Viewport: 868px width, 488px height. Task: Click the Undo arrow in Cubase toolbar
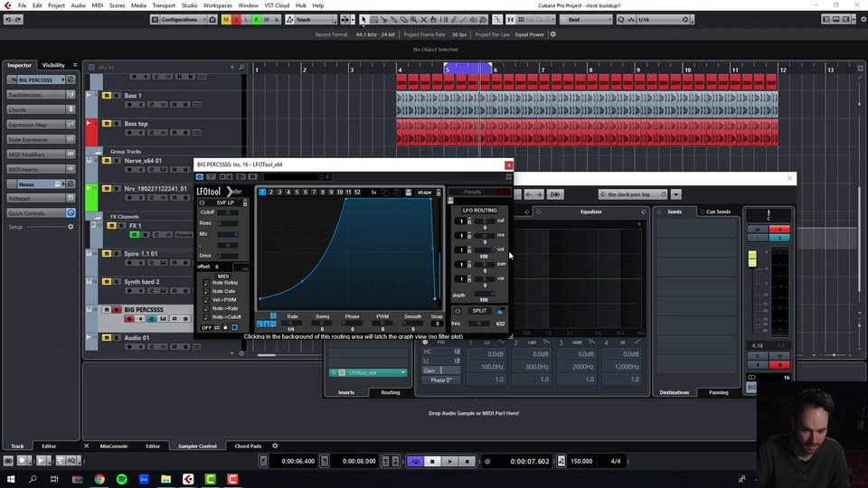(x=8, y=19)
